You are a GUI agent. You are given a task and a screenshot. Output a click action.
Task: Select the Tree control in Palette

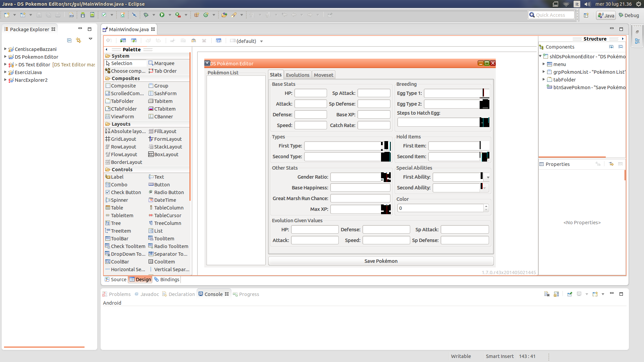pyautogui.click(x=113, y=223)
